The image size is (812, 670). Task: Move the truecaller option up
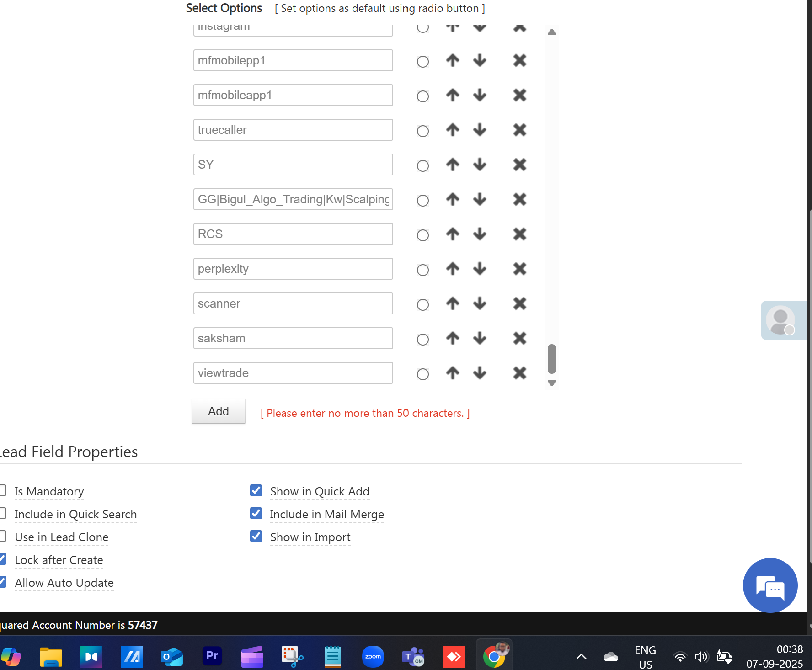[x=453, y=130]
